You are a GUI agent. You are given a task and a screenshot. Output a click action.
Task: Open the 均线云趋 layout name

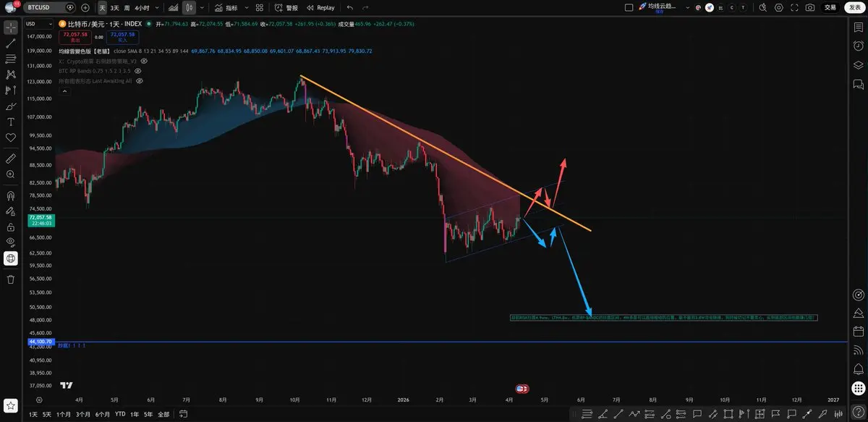pyautogui.click(x=661, y=7)
